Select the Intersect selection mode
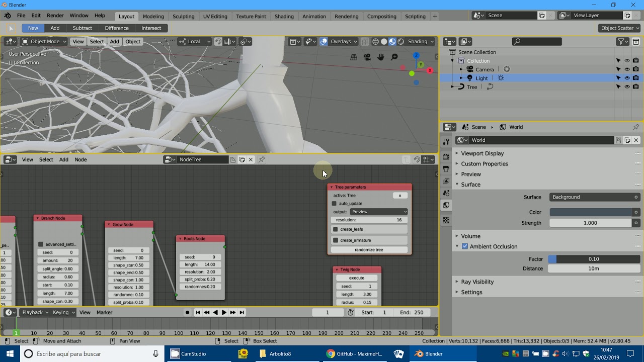Viewport: 644px width, 362px height. (x=151, y=28)
